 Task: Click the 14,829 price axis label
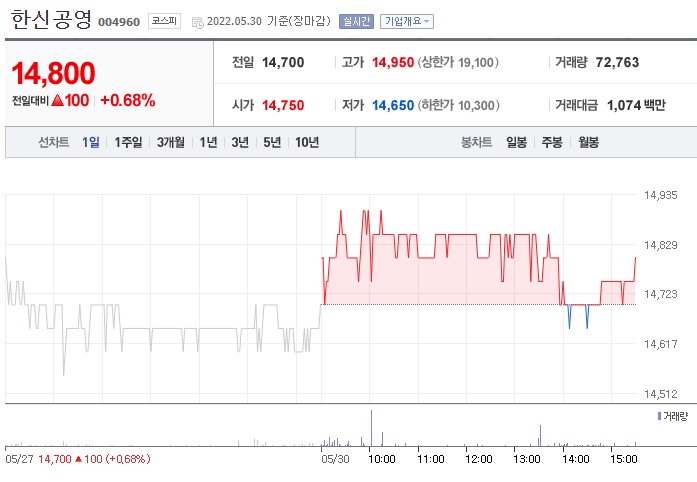(661, 245)
